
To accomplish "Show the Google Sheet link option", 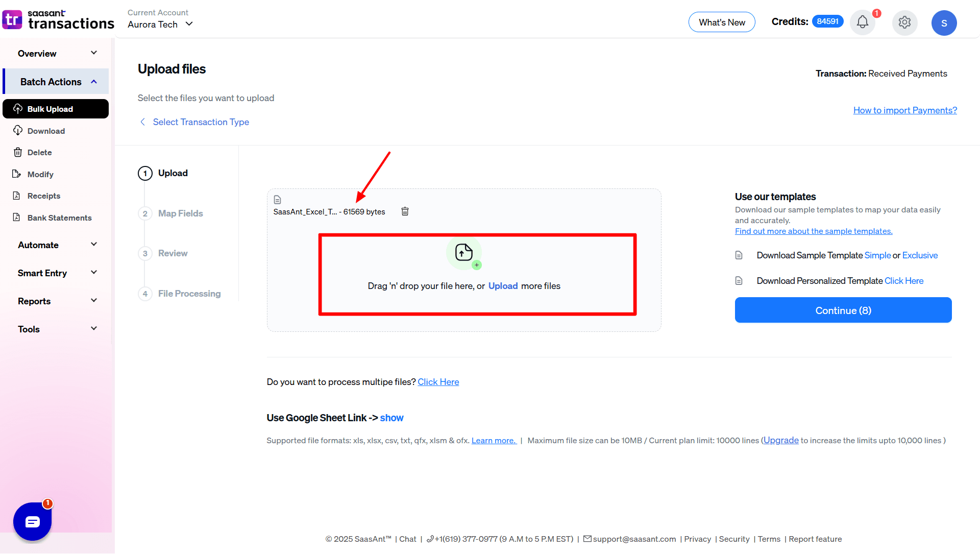I will click(391, 418).
